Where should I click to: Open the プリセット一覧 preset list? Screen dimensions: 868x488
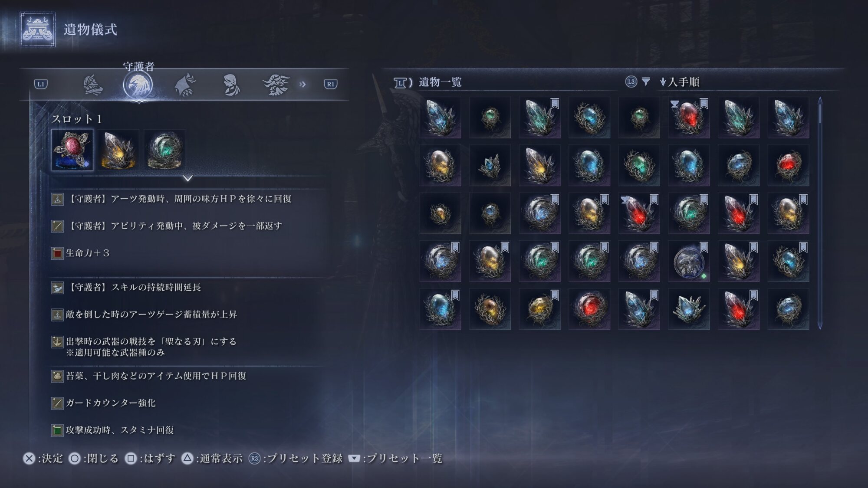[x=395, y=459]
